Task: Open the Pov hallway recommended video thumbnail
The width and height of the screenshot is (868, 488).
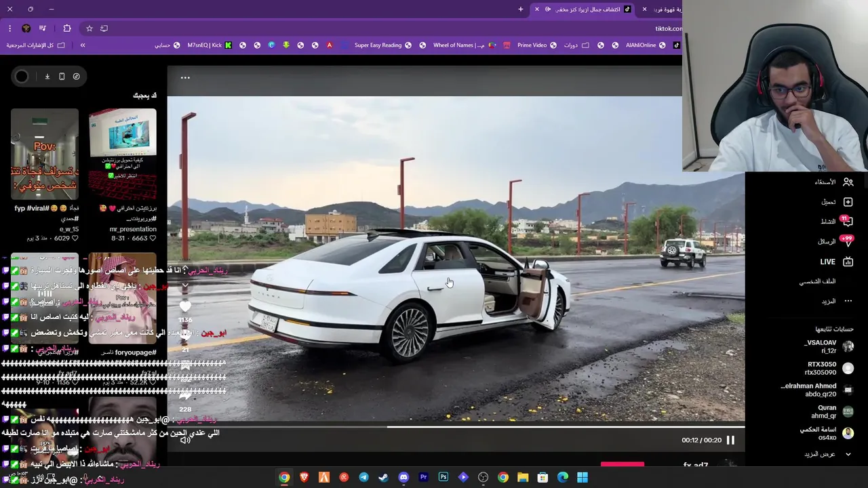Action: (45, 155)
